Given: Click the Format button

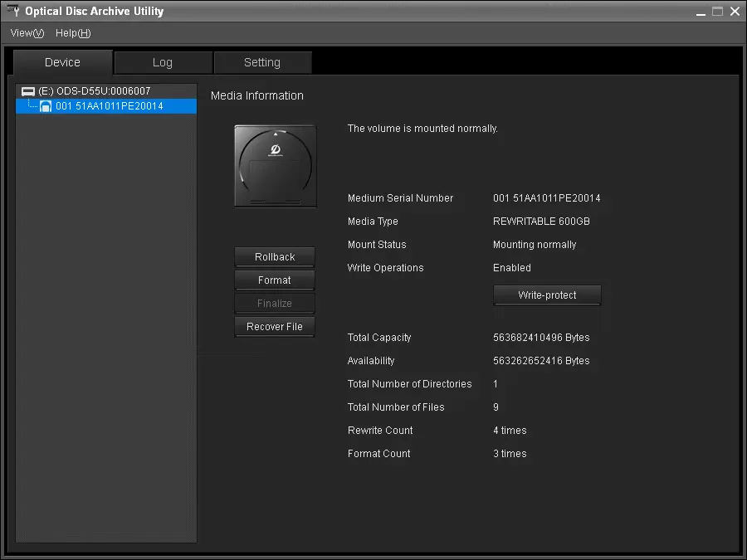Looking at the screenshot, I should pos(275,280).
